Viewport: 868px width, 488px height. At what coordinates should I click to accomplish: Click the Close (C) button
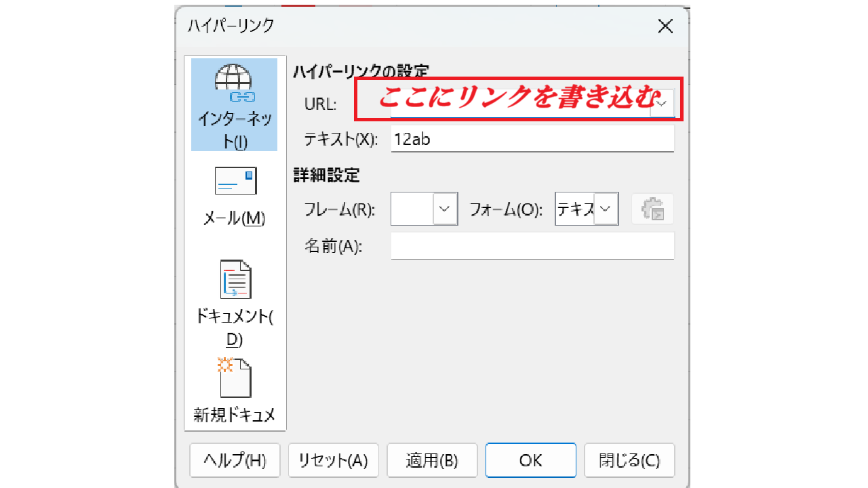coord(629,461)
